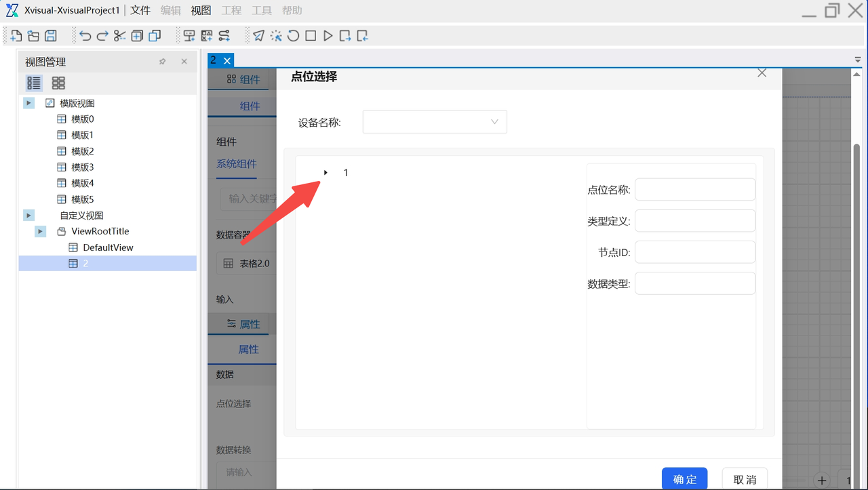
Task: Cancel the dialog with 取消
Action: (x=745, y=479)
